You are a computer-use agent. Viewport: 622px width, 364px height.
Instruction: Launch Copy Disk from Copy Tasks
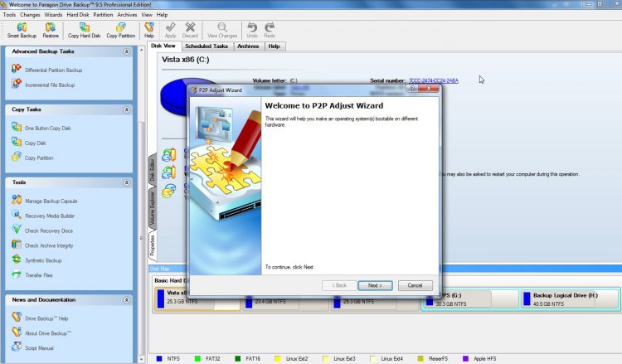point(29,143)
